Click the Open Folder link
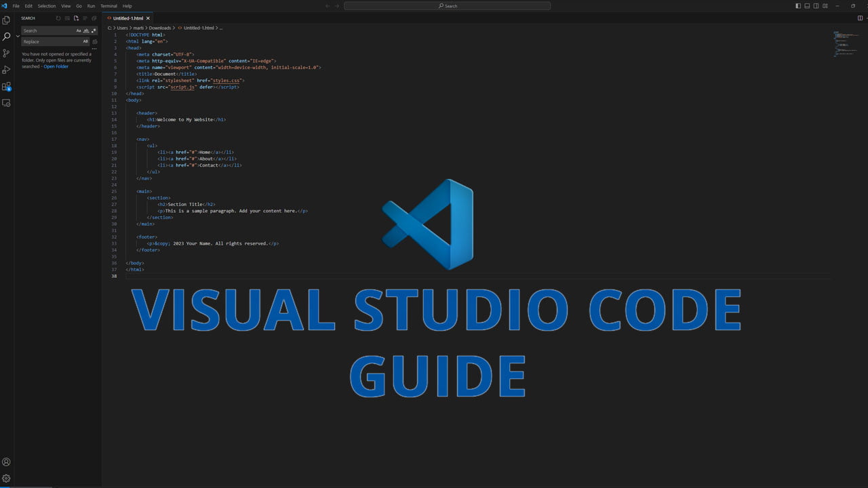The width and height of the screenshot is (868, 488). pos(56,66)
